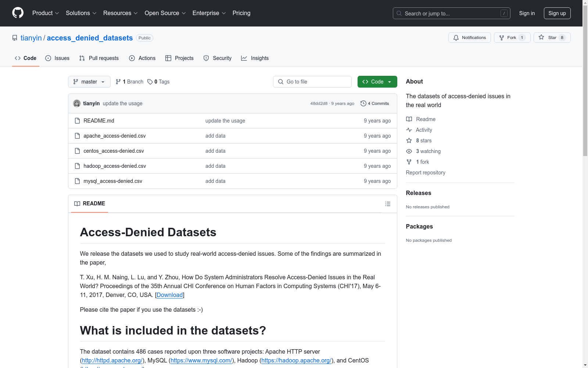The width and height of the screenshot is (588, 368).
Task: Expand the Product menu
Action: pos(46,13)
